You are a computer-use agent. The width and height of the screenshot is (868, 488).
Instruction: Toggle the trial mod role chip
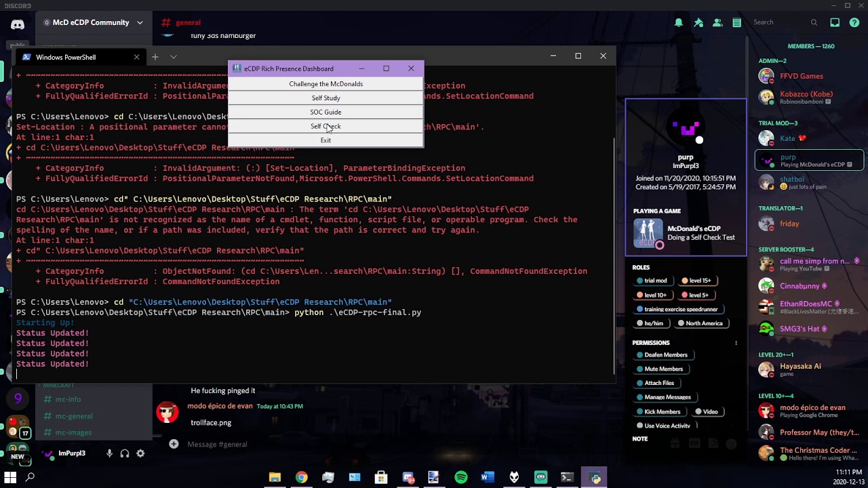click(x=652, y=281)
